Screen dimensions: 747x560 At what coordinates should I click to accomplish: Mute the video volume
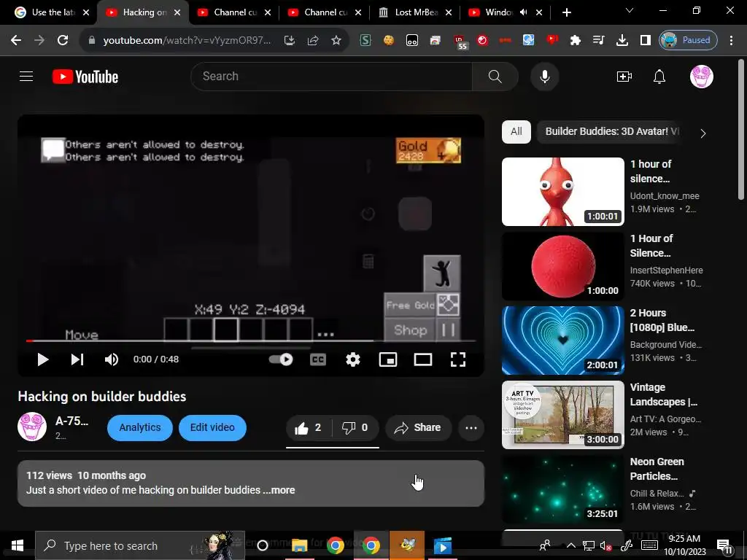111,359
